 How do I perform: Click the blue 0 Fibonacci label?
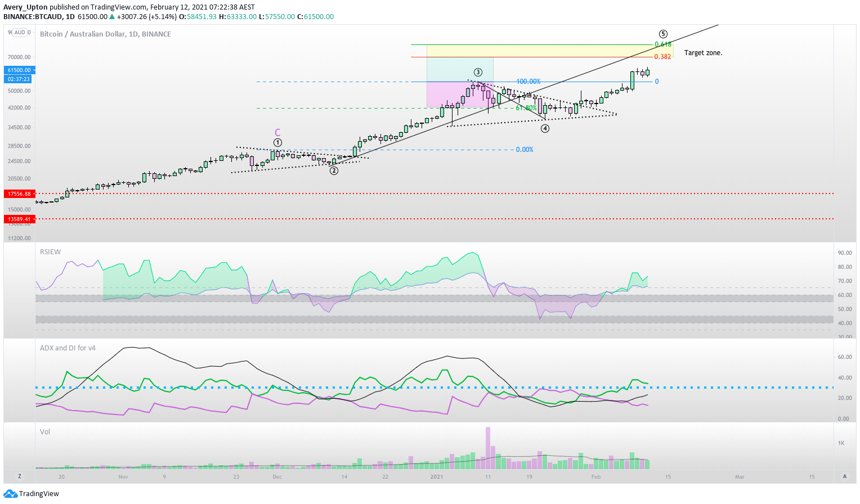[657, 82]
